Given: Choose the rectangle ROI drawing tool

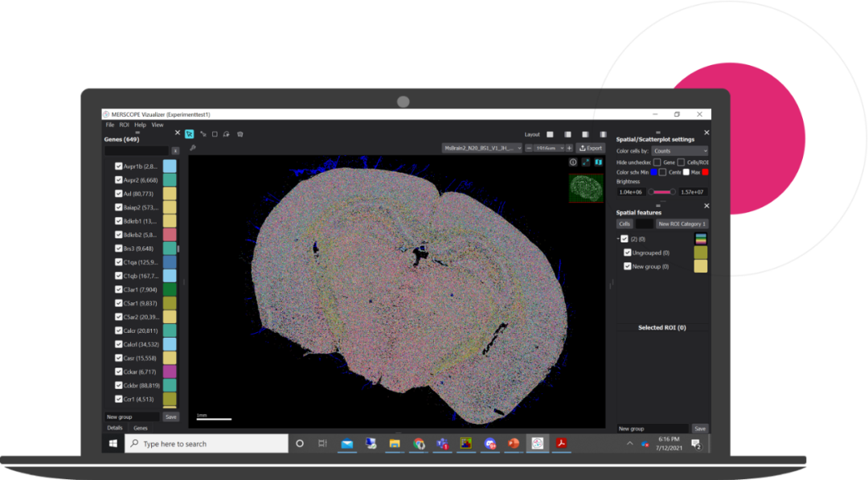Looking at the screenshot, I should [215, 134].
